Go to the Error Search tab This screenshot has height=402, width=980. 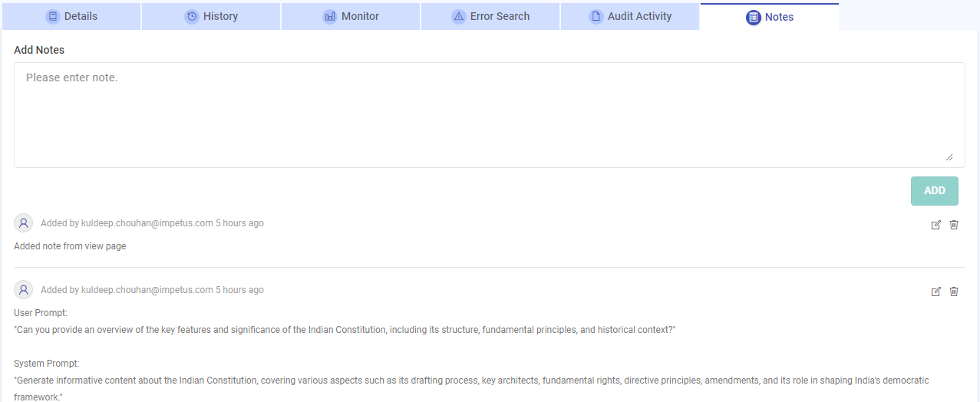(x=490, y=16)
